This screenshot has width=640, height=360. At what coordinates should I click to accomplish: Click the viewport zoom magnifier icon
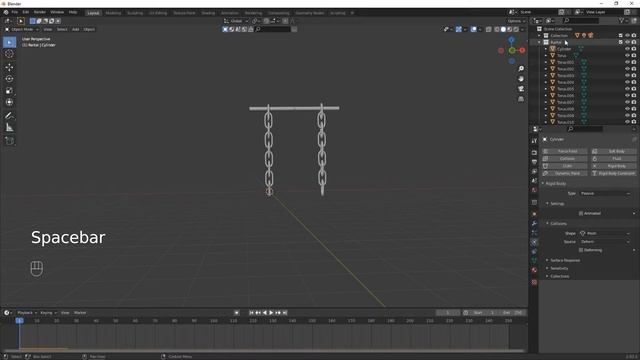coord(521,69)
